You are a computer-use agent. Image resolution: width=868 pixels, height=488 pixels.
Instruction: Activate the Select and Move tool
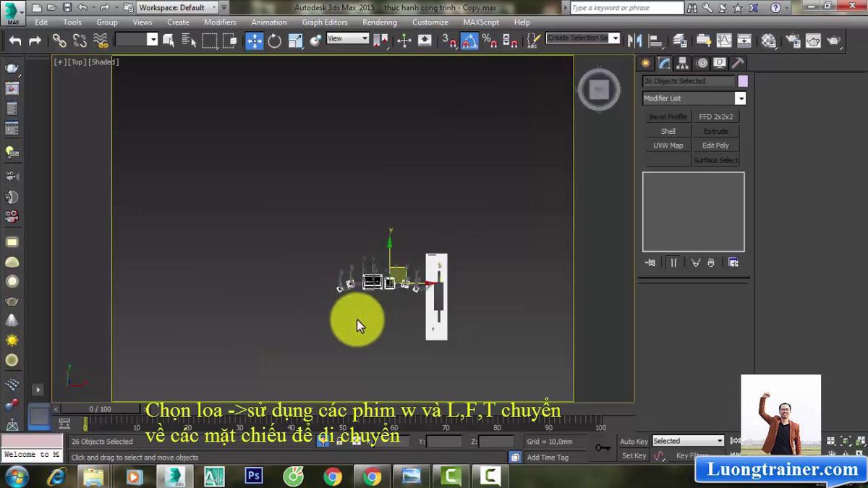tap(254, 41)
